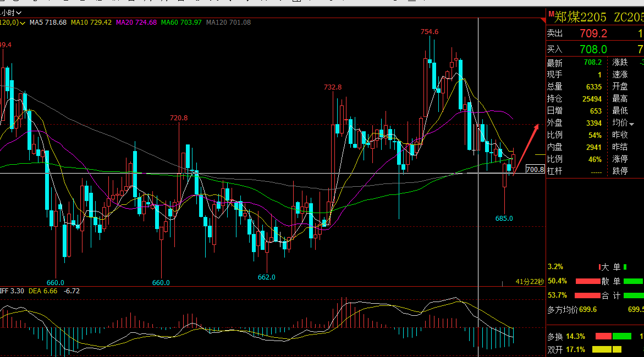Click the 53.7% 合计 percentage

(557, 295)
